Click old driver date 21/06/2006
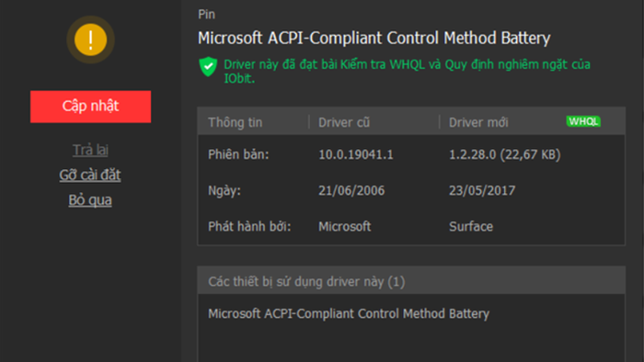Viewport: 644px width, 362px height. (x=351, y=190)
